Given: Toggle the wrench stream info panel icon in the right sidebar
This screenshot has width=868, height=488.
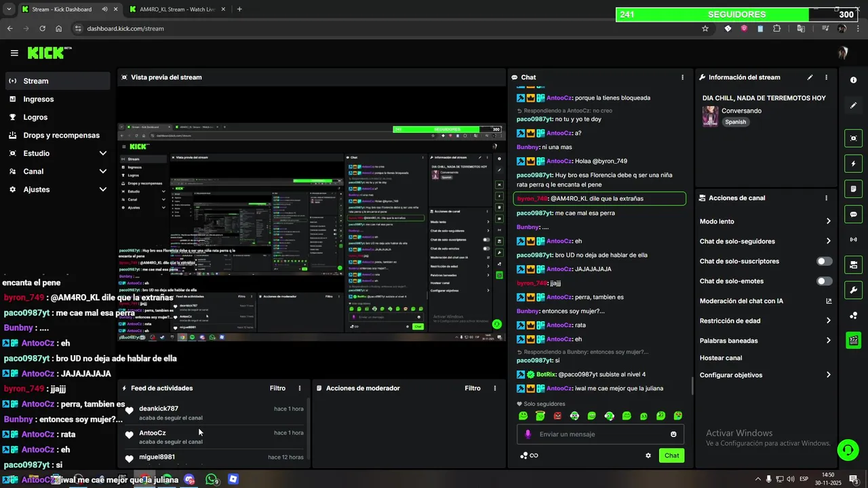Looking at the screenshot, I should 853,290.
